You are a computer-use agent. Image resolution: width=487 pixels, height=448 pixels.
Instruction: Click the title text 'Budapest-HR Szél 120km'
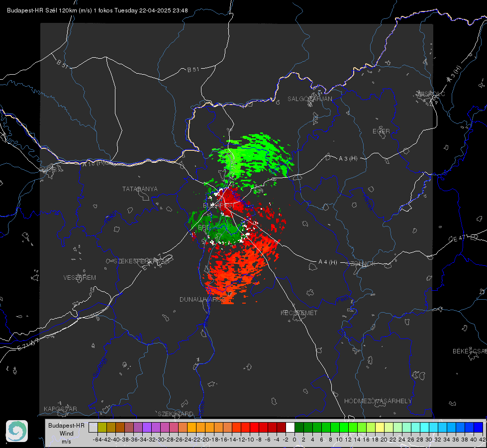coord(42,10)
